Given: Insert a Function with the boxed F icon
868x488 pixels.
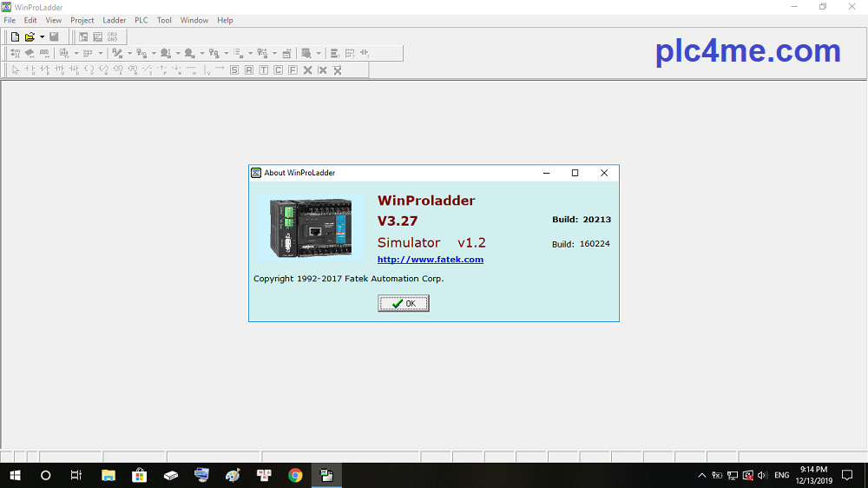Looking at the screenshot, I should click(293, 69).
